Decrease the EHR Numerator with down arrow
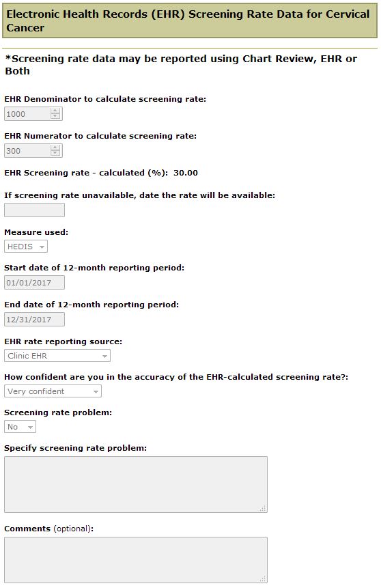The height and width of the screenshot is (588, 381). pyautogui.click(x=55, y=153)
